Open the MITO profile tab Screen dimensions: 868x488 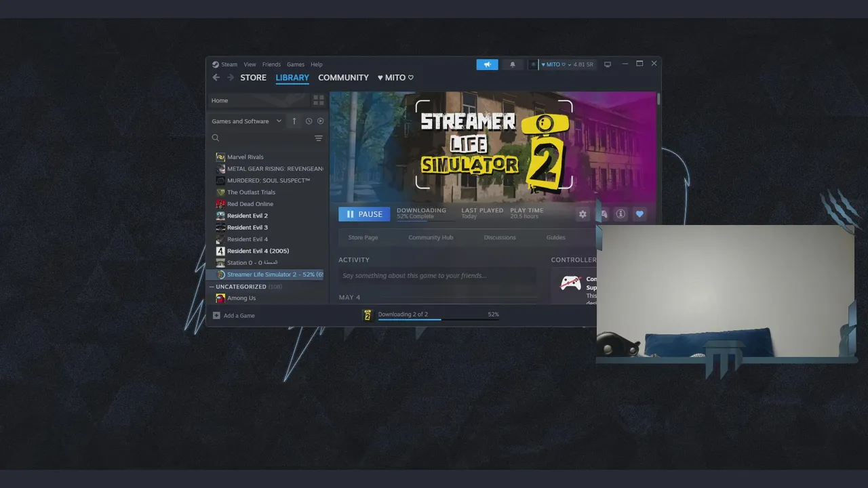tap(395, 78)
